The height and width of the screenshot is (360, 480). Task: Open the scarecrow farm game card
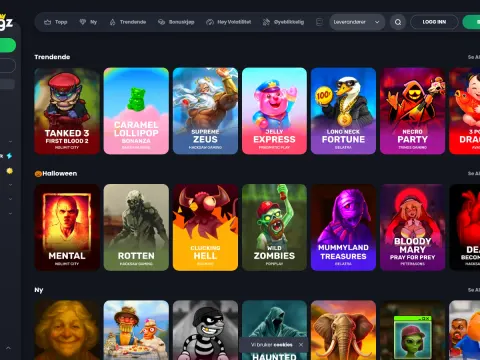tap(136, 330)
